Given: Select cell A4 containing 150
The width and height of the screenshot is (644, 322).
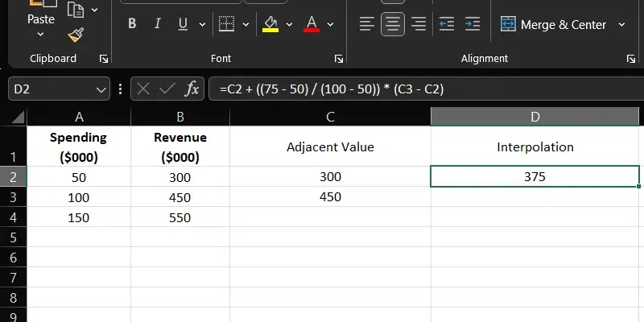Looking at the screenshot, I should pos(79,217).
